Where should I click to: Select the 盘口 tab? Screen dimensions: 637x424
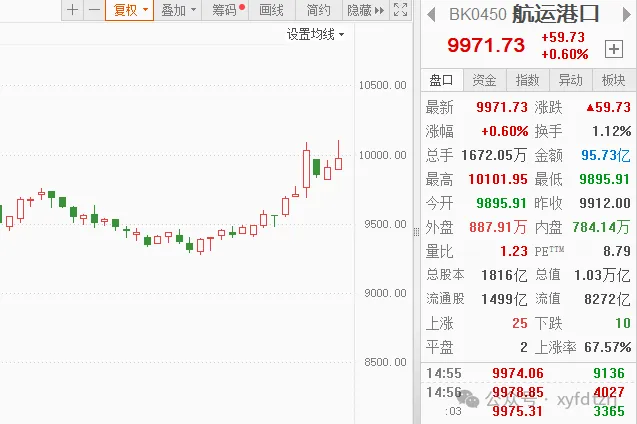pyautogui.click(x=442, y=80)
